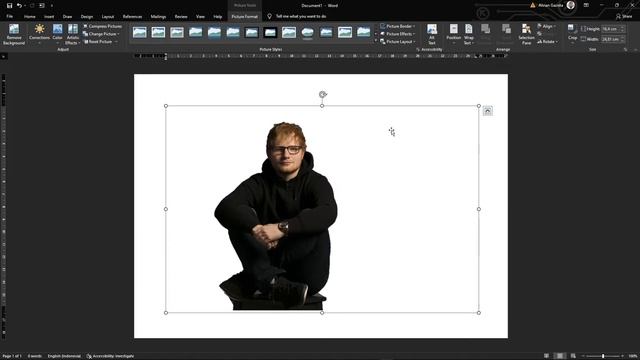Open the Corrections brightness menu

pyautogui.click(x=40, y=34)
